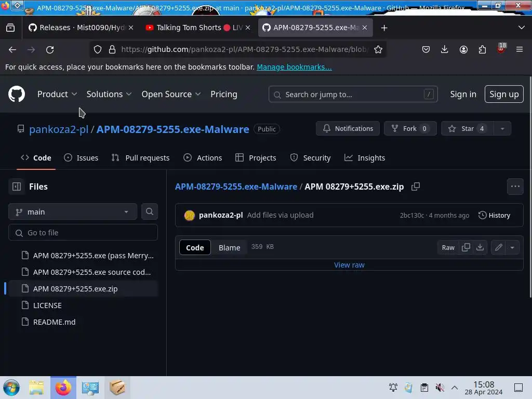Select Code file view toggle

pyautogui.click(x=195, y=247)
